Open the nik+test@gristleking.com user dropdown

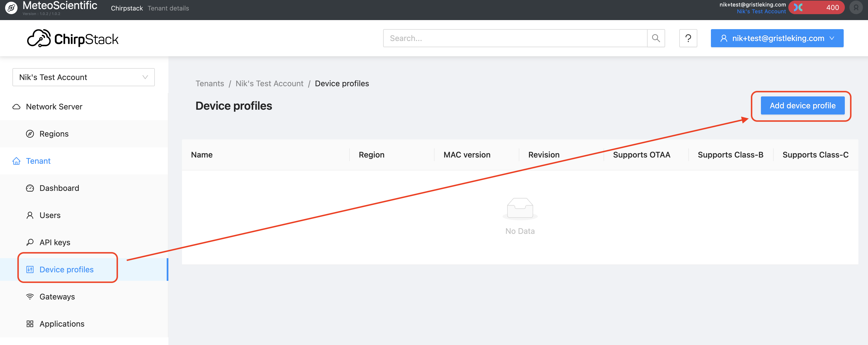pyautogui.click(x=777, y=38)
